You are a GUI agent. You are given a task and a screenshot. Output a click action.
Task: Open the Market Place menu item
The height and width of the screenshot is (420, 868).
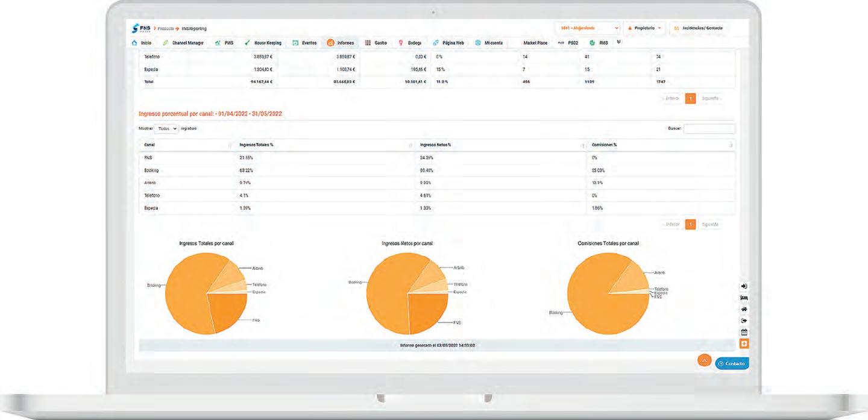click(535, 43)
